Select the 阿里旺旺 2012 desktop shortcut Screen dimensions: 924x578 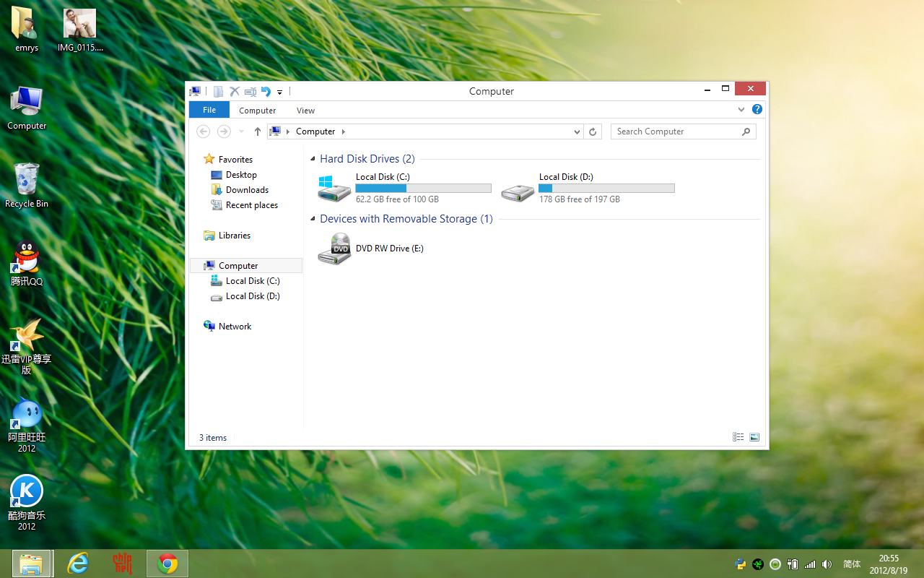[27, 425]
